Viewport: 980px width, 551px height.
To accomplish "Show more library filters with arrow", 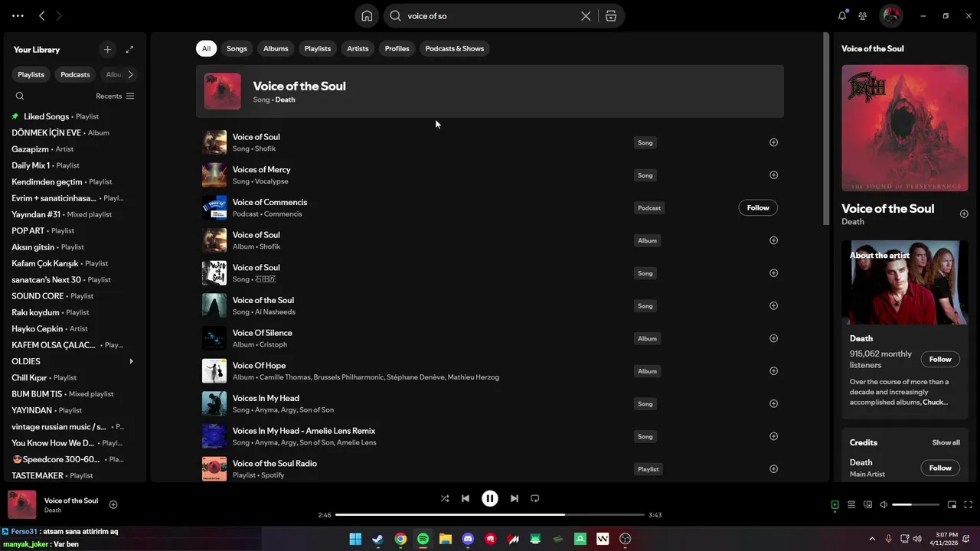I will [130, 74].
